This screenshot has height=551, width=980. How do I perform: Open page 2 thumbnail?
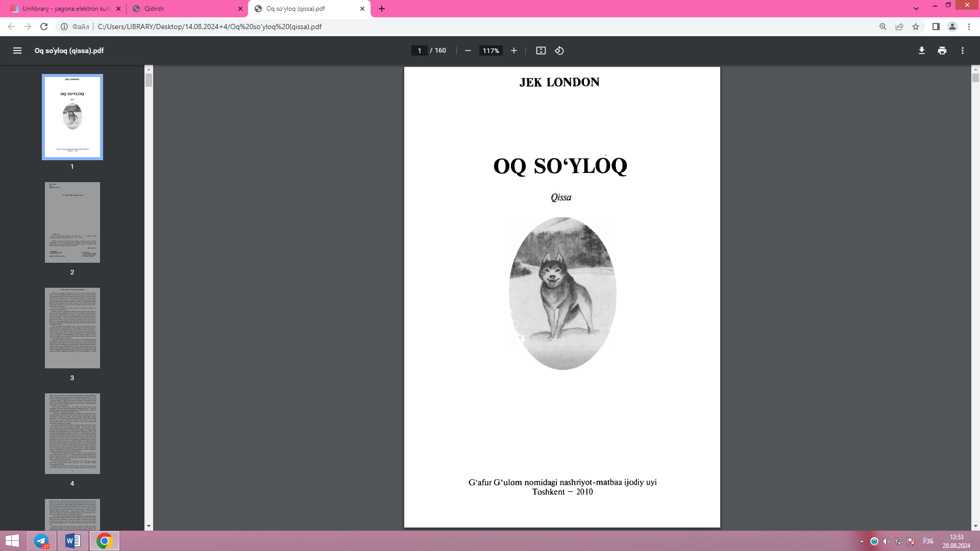[72, 222]
